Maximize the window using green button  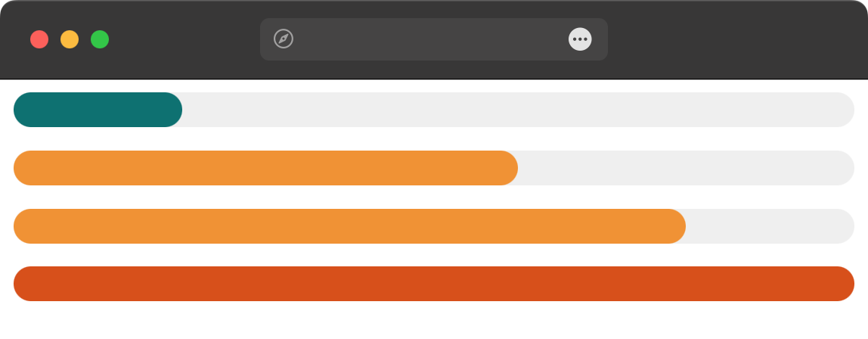100,39
